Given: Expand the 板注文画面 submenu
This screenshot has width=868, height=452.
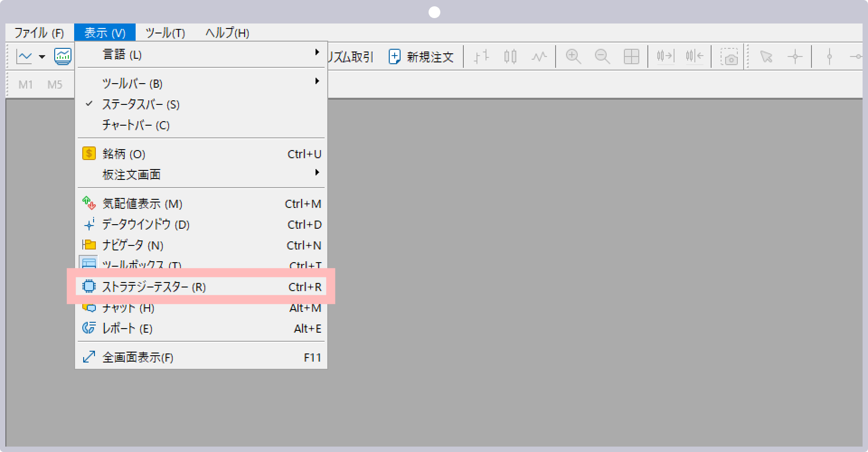Looking at the screenshot, I should (201, 175).
